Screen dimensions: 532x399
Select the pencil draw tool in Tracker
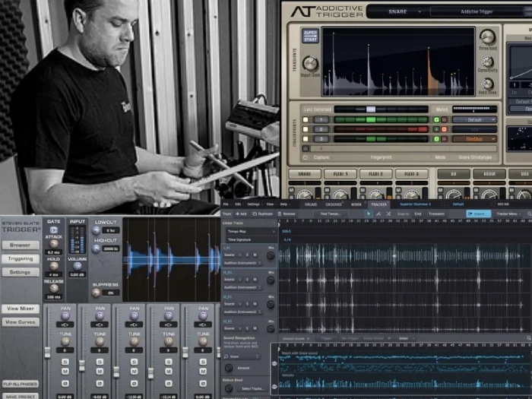click(x=378, y=214)
